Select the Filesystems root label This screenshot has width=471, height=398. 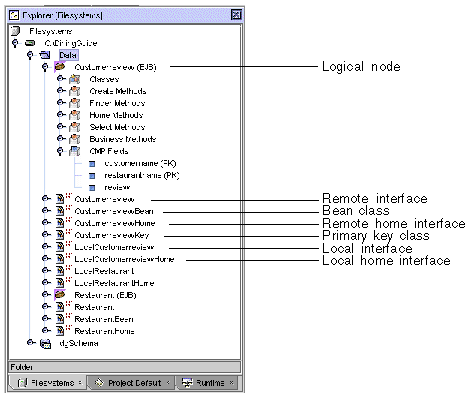click(x=51, y=31)
